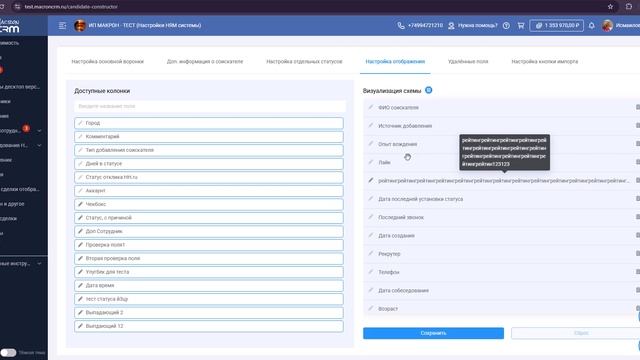Select the Аккаунт column row
This screenshot has height=360, width=640.
(209, 191)
